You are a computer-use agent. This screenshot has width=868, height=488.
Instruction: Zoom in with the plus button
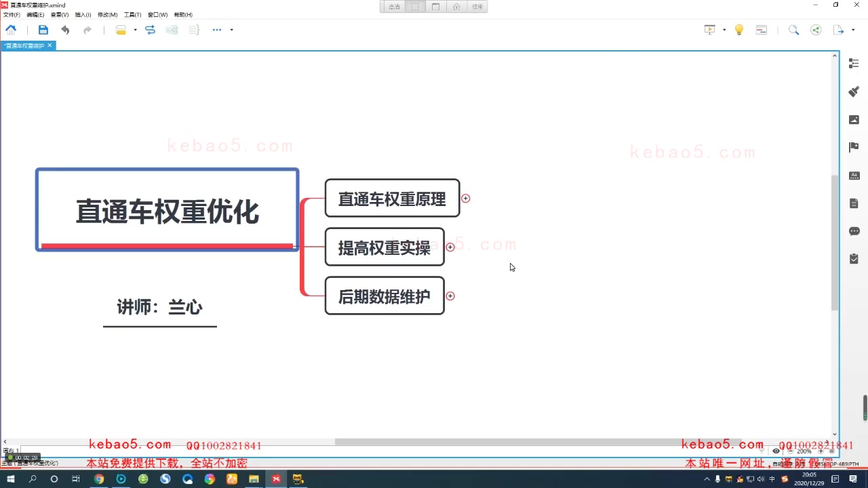click(x=821, y=451)
